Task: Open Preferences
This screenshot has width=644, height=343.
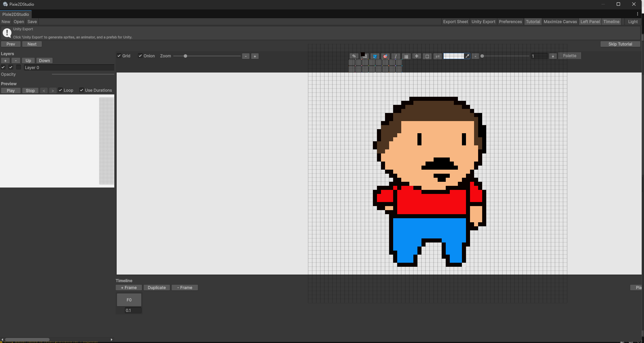Action: tap(510, 22)
